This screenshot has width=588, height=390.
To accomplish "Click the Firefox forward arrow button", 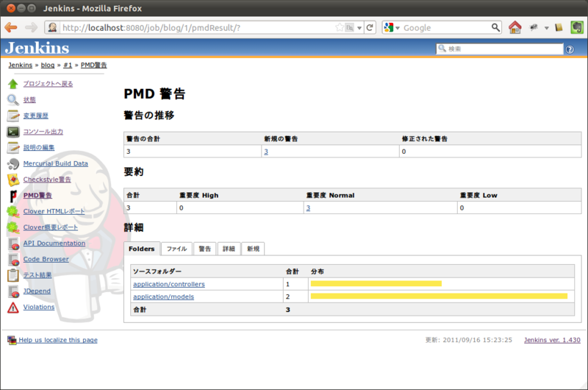I will click(x=31, y=27).
